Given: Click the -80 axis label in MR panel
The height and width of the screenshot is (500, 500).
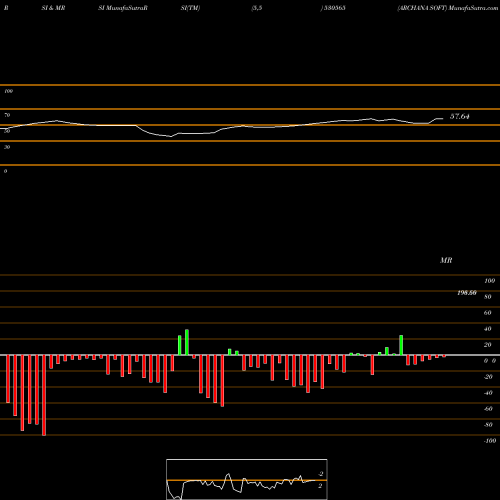Looking at the screenshot, I should (x=488, y=425).
